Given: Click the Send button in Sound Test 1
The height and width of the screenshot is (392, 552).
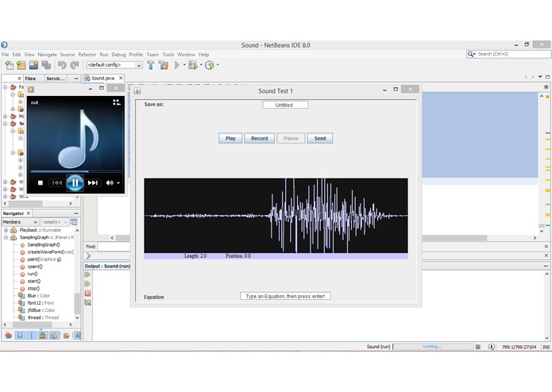Looking at the screenshot, I should [x=320, y=138].
